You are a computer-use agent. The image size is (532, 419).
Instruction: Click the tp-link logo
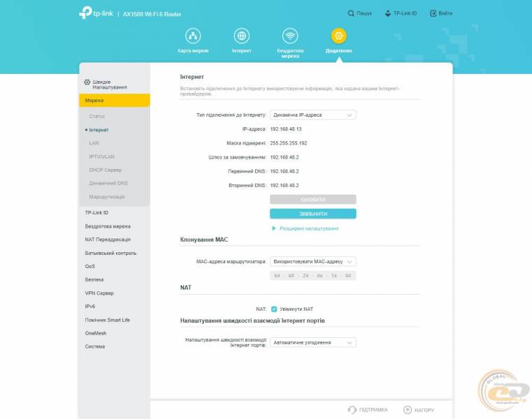click(96, 13)
